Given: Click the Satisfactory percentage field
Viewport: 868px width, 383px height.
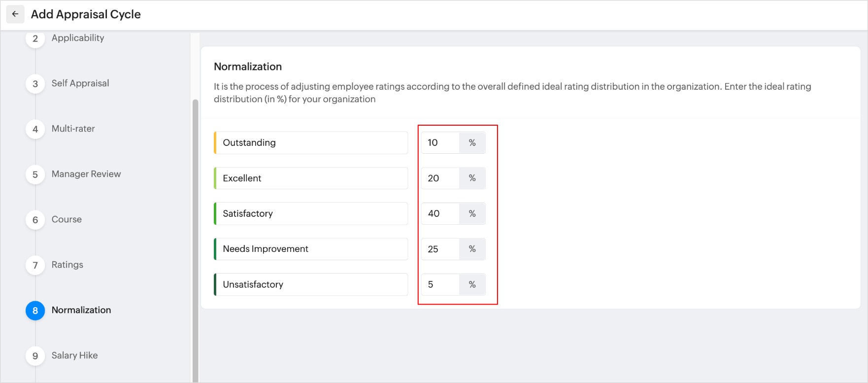Looking at the screenshot, I should (440, 213).
